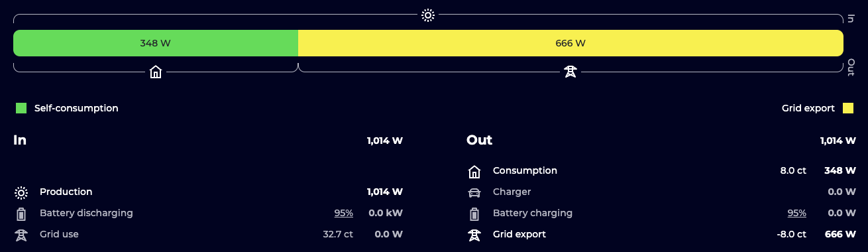The height and width of the screenshot is (252, 868).
Task: Click the power pylon icon under the yellow bar
Action: point(570,72)
